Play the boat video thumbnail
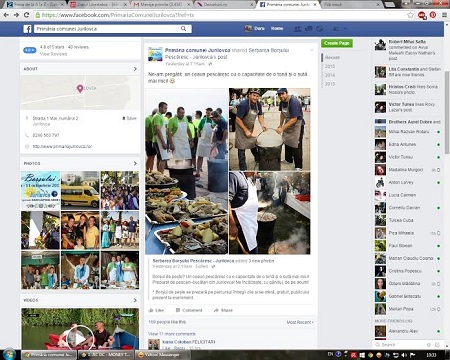The height and width of the screenshot is (360, 450). click(x=80, y=338)
